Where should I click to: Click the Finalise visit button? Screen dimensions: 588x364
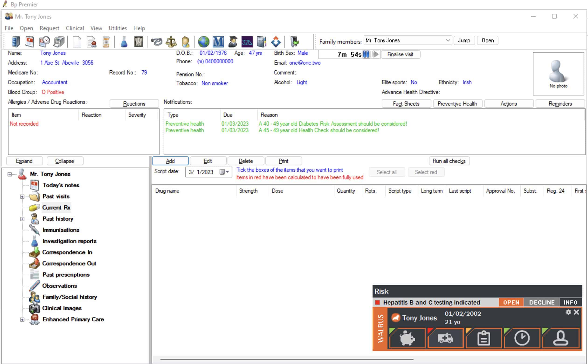pyautogui.click(x=400, y=54)
